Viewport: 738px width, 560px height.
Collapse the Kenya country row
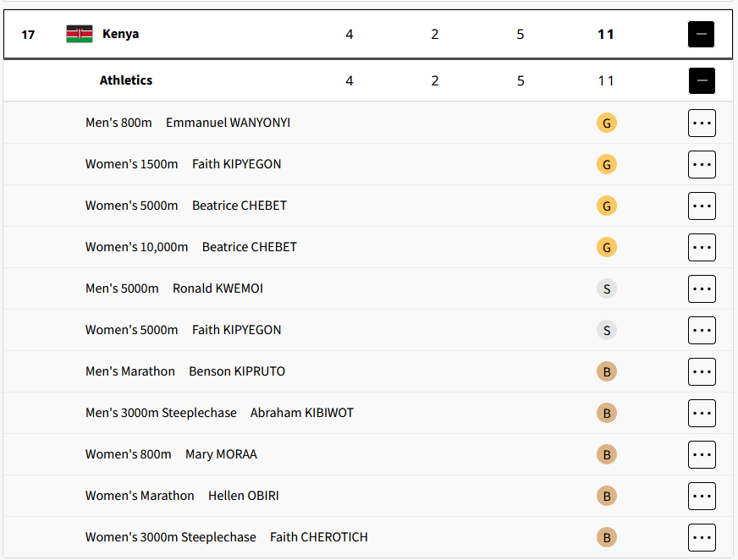pyautogui.click(x=701, y=35)
